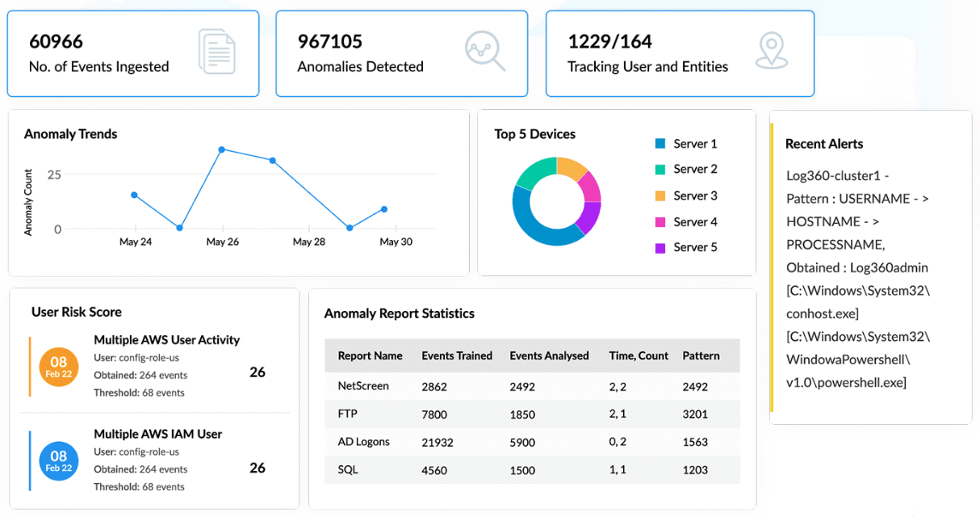
Task: Click the last data point near May 30
Action: (x=384, y=209)
